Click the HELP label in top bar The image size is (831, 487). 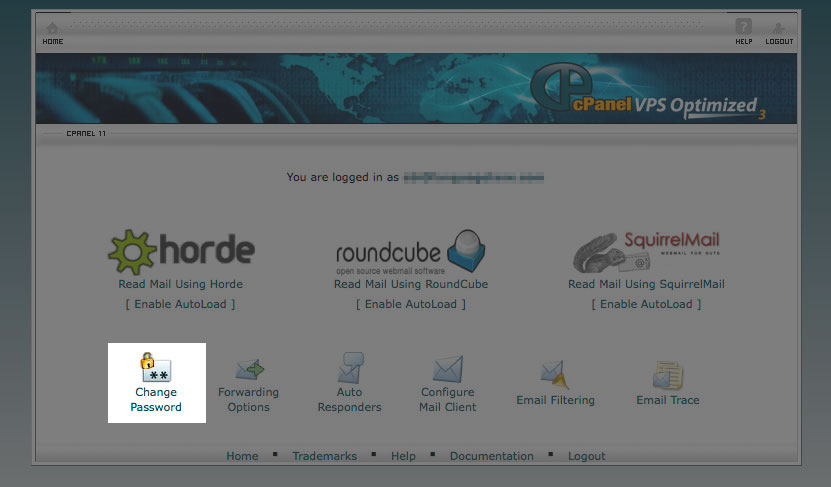coord(744,41)
